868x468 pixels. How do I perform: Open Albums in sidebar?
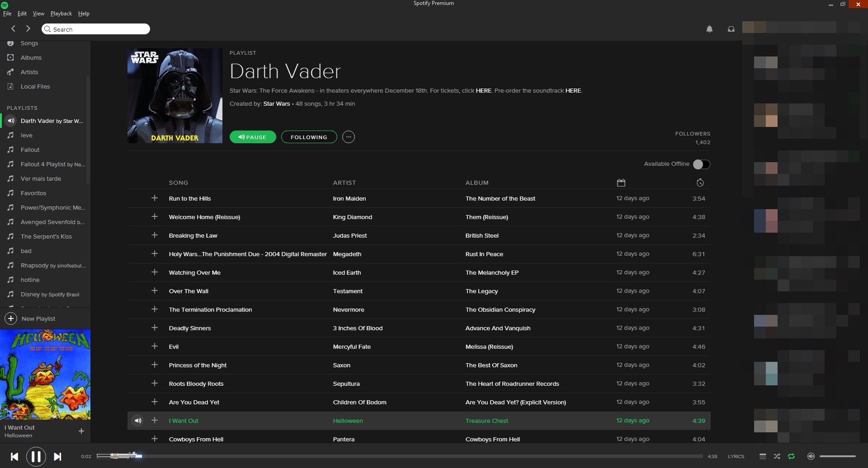[x=31, y=57]
